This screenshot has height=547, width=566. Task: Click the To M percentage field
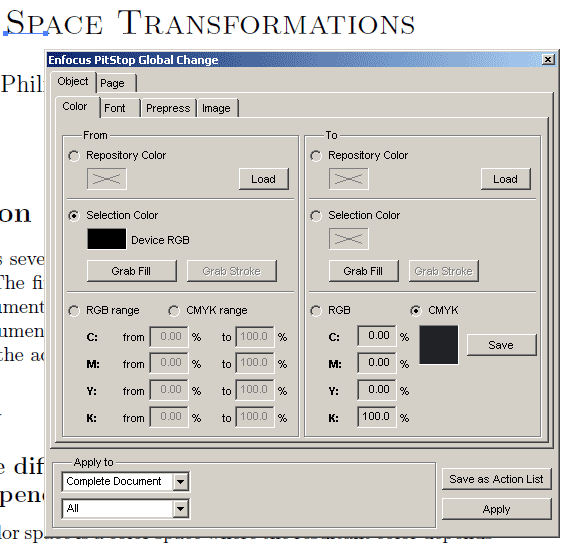click(x=377, y=363)
